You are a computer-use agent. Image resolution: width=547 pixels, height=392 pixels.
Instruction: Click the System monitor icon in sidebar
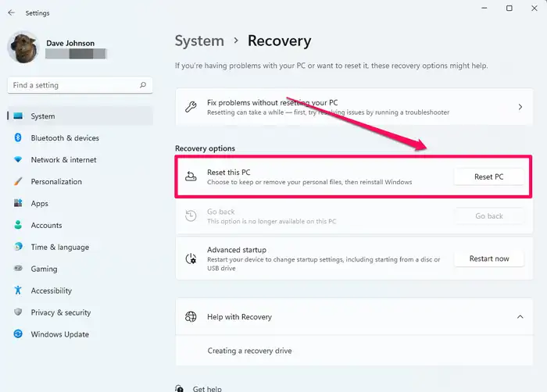[x=18, y=116]
